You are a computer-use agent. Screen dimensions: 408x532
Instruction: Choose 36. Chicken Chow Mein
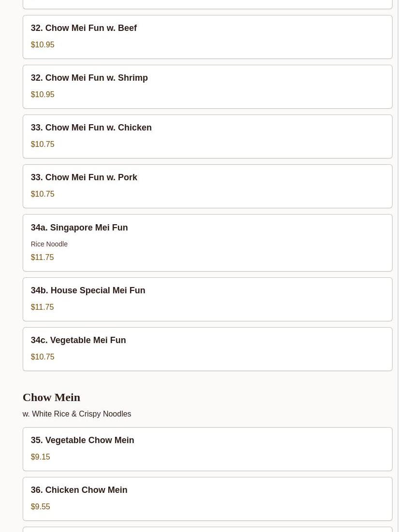[207, 499]
